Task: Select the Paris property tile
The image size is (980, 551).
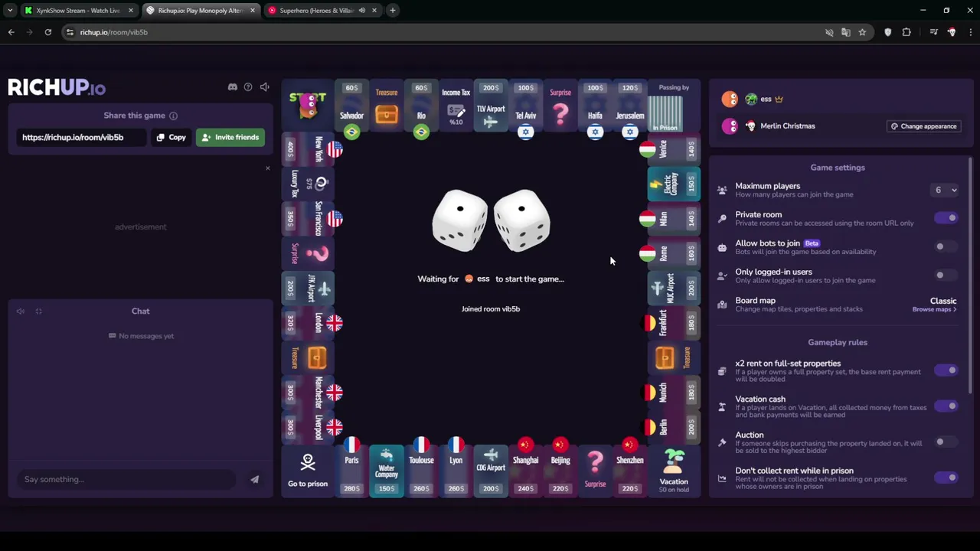Action: [x=351, y=470]
